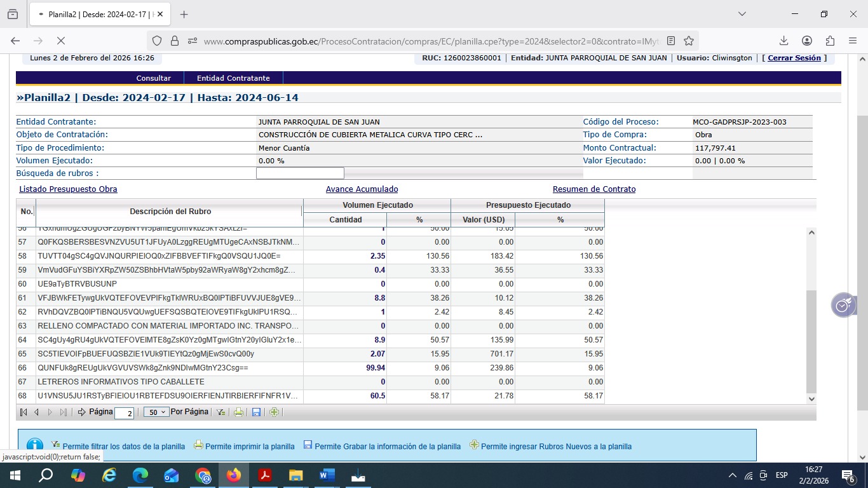868x488 pixels.
Task: Click the Cerrar Sesión link
Action: pos(794,58)
